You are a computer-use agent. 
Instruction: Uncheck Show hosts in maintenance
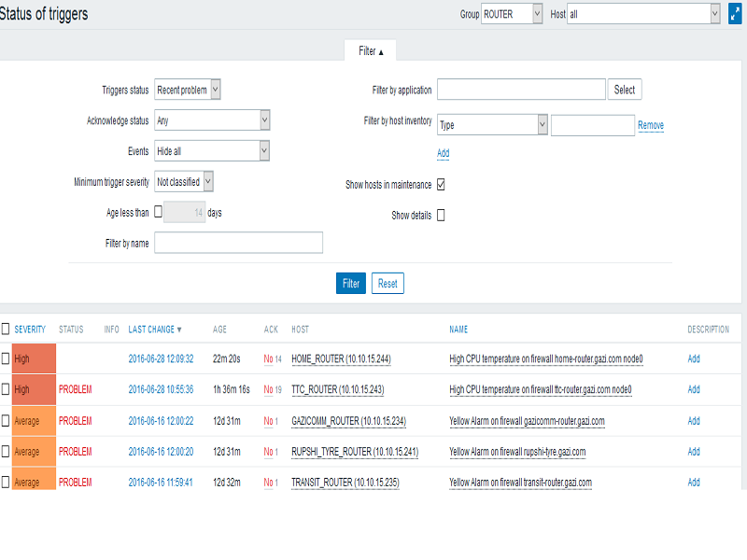point(441,185)
